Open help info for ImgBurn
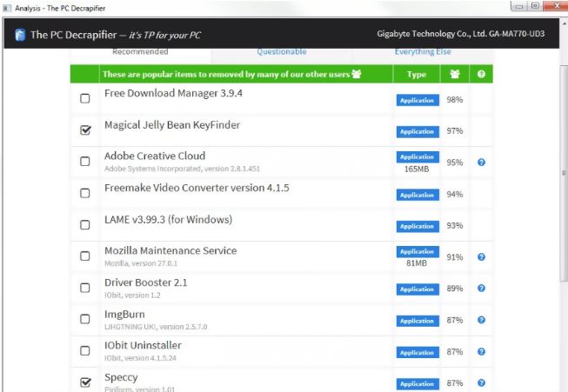 (x=481, y=320)
